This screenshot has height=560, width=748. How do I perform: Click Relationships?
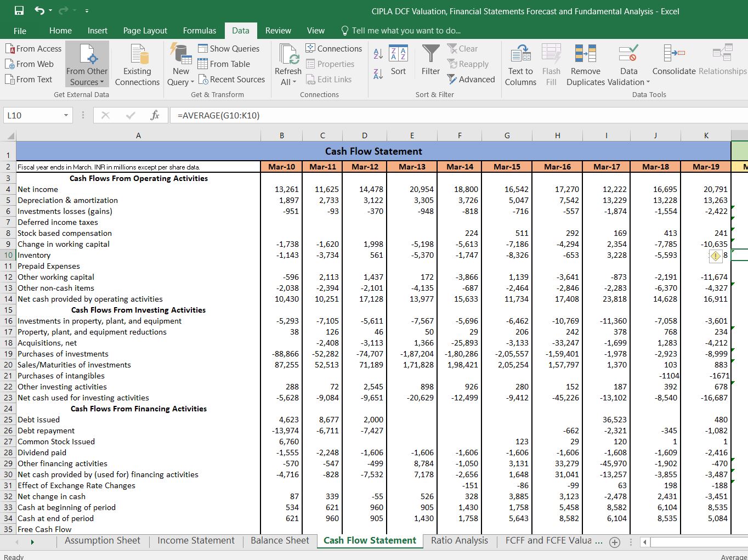(x=722, y=60)
